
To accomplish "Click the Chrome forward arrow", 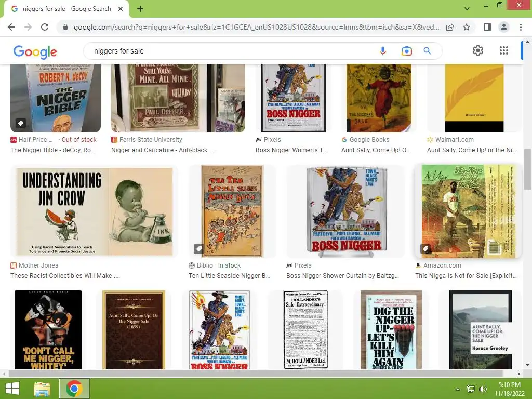I will (28, 27).
